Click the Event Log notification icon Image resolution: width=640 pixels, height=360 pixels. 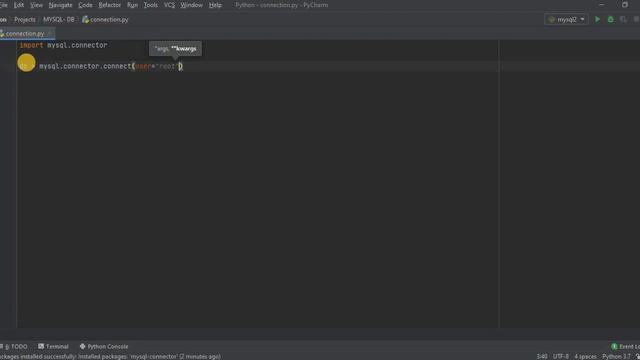click(614, 347)
